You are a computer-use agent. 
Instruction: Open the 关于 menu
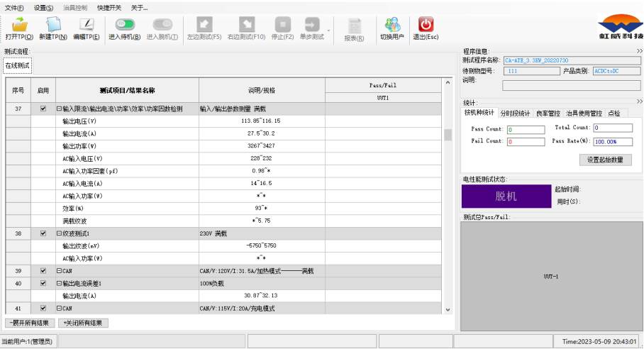click(x=139, y=8)
